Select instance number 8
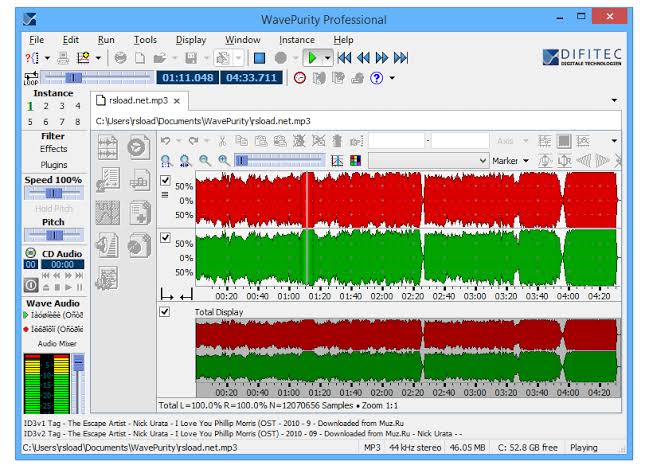Viewport: 649px width, 473px height. point(78,122)
